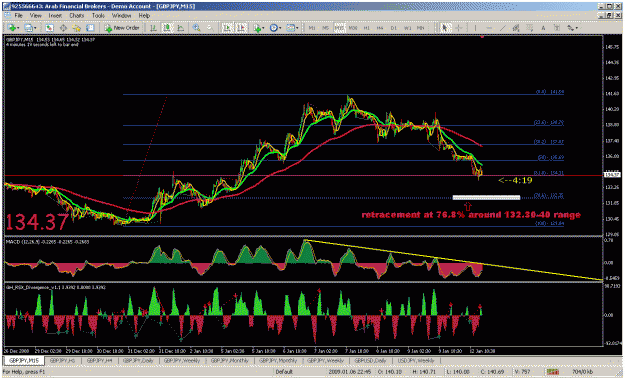This screenshot has height=378, width=625.
Task: Switch to the GBPJPY,Daily chart tab
Action: 138,361
